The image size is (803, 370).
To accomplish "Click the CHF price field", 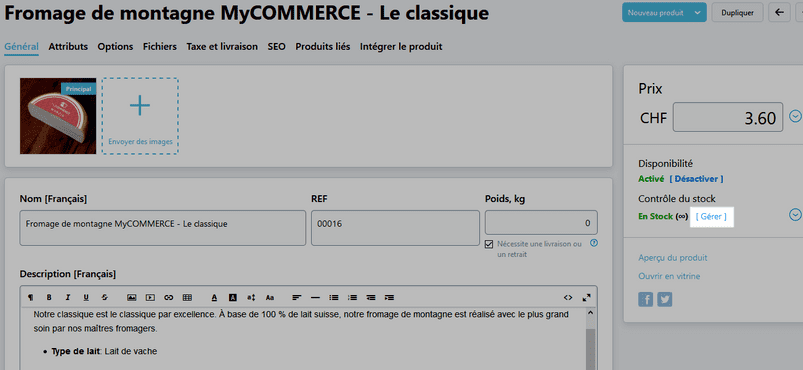I will pyautogui.click(x=728, y=117).
